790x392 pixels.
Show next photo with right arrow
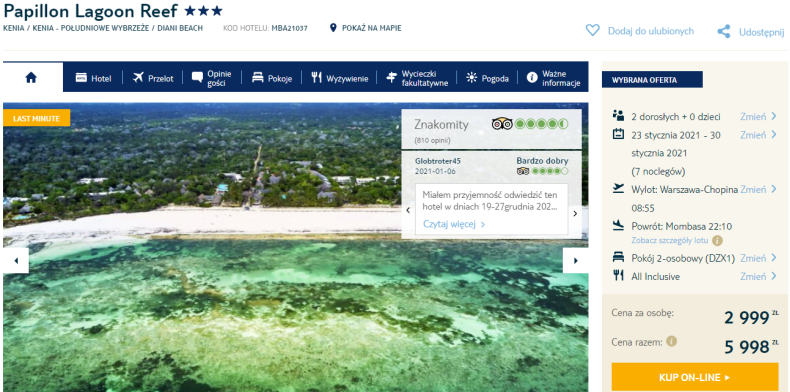(575, 261)
